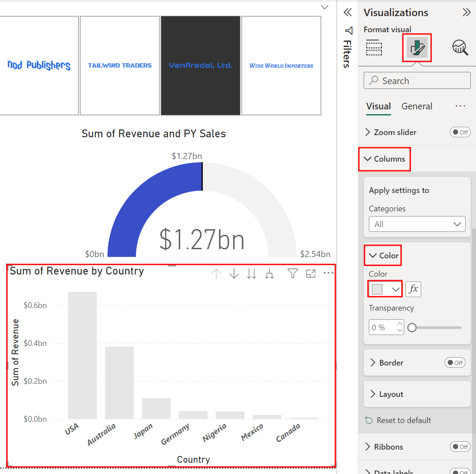Go to next level double-arrow icon
The image size is (476, 474).
(x=251, y=274)
